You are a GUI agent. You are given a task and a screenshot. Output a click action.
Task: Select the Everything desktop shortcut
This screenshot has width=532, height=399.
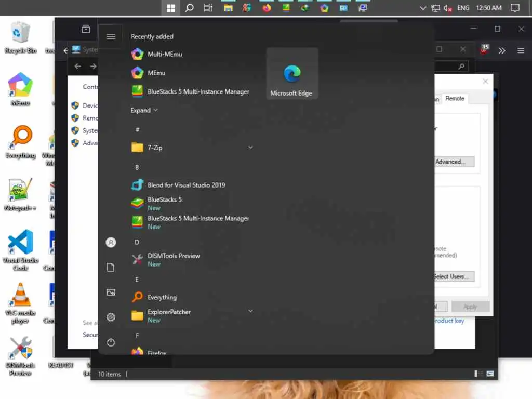click(x=20, y=142)
